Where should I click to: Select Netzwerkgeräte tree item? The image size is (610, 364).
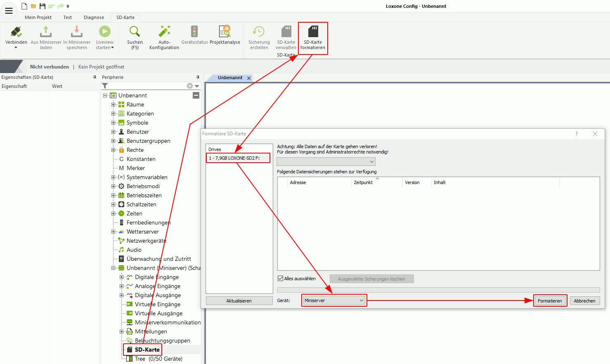pyautogui.click(x=146, y=241)
